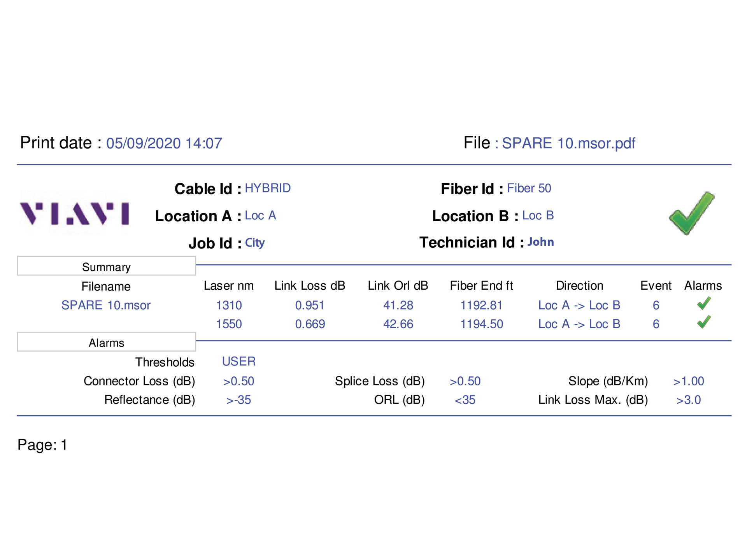
Task: Click the Job Id value City
Action: (x=255, y=243)
